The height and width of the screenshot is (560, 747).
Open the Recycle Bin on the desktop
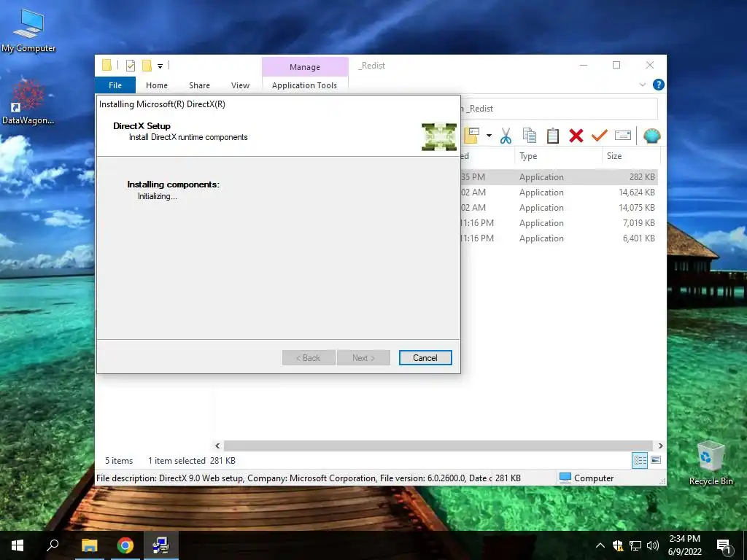pyautogui.click(x=711, y=463)
